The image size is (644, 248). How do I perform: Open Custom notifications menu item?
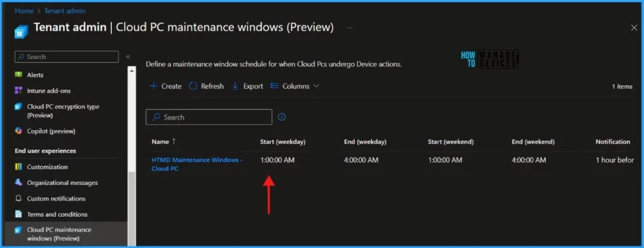click(56, 198)
